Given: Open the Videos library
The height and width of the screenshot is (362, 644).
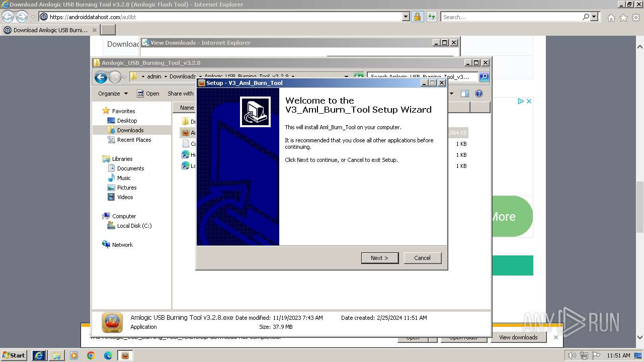Looking at the screenshot, I should [x=125, y=197].
